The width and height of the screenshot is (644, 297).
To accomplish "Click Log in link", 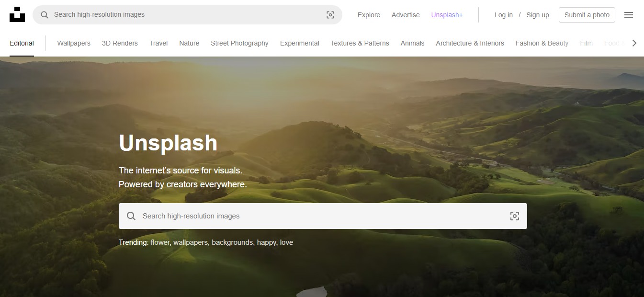I will (x=504, y=15).
